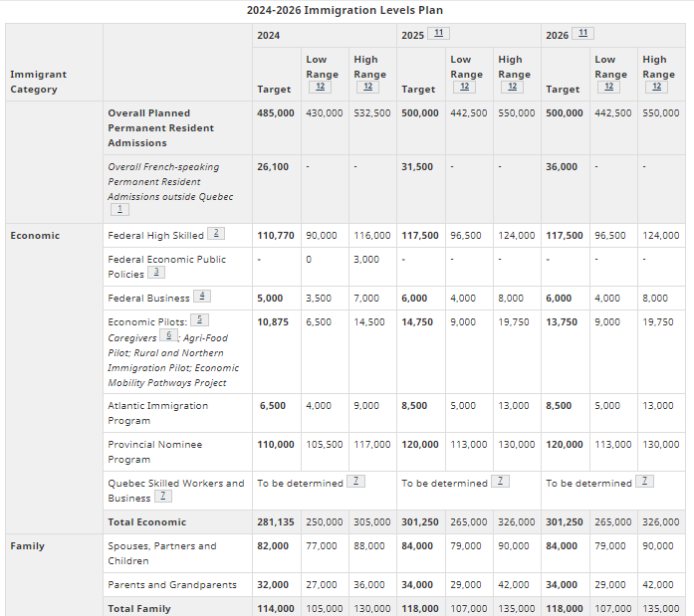The width and height of the screenshot is (694, 616).
Task: Click footnote 12 under 2024 High Range
Action: coord(369,88)
